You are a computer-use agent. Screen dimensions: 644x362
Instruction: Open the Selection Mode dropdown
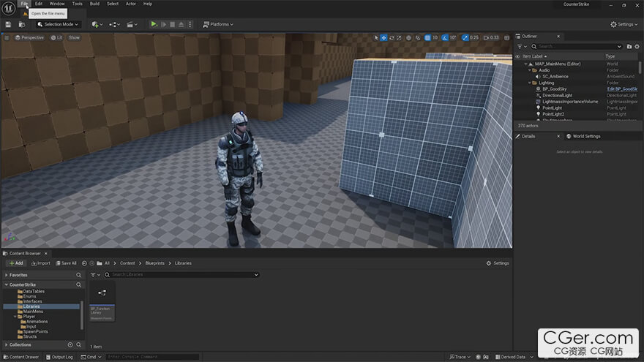(58, 24)
